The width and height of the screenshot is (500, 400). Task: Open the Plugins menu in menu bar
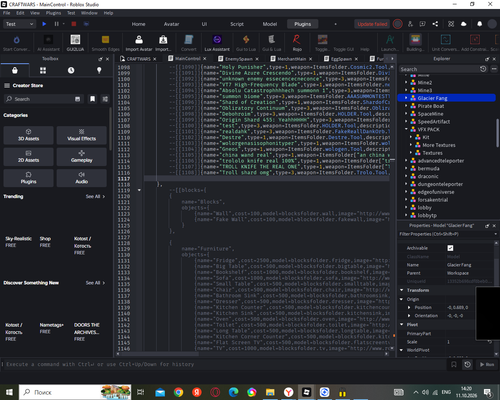[x=53, y=13]
